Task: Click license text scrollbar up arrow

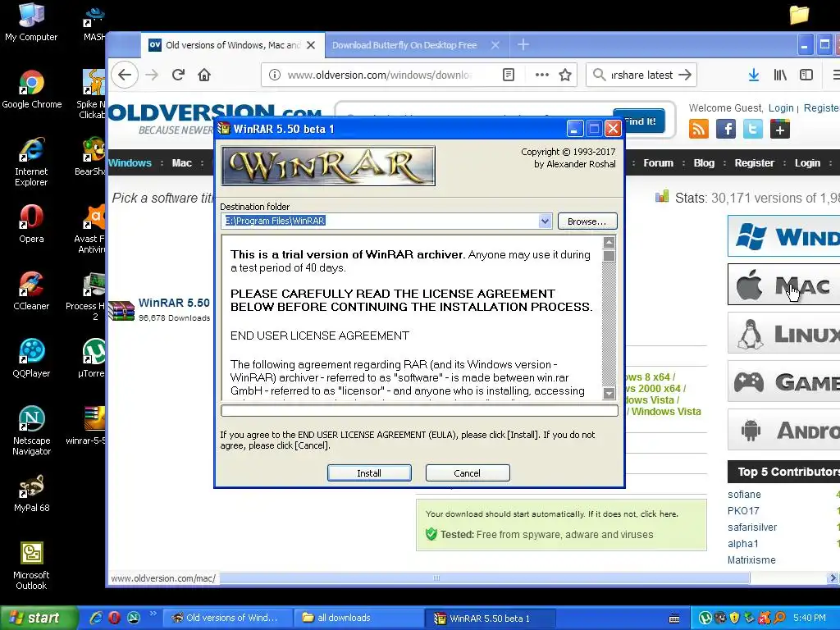Action: click(x=609, y=242)
